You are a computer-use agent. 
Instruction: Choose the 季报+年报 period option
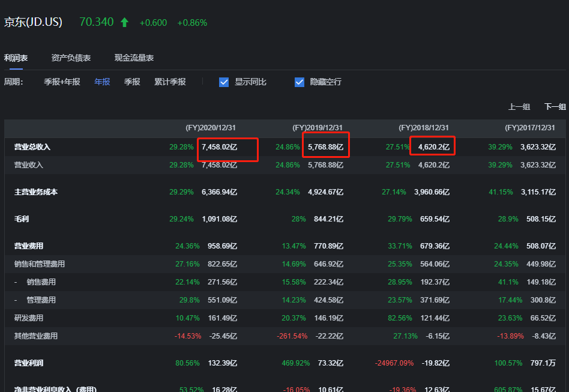click(62, 82)
